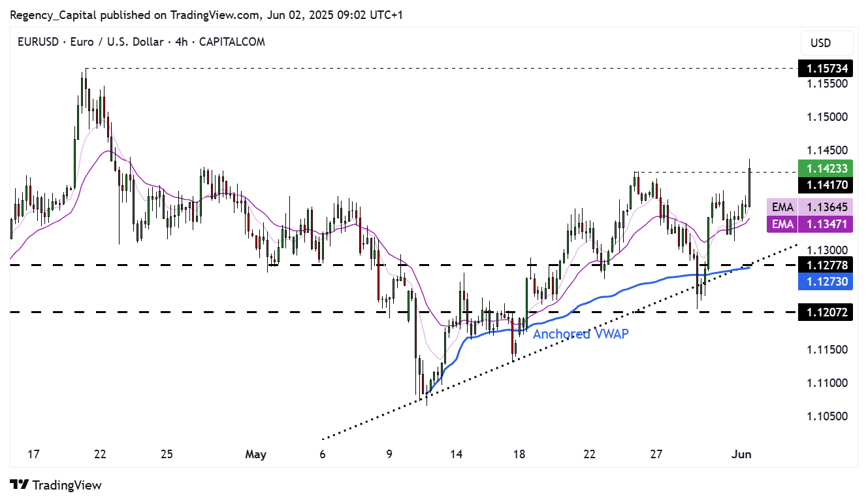The image size is (868, 502).
Task: Click the 1.13000 price axis tick
Action: 827,250
